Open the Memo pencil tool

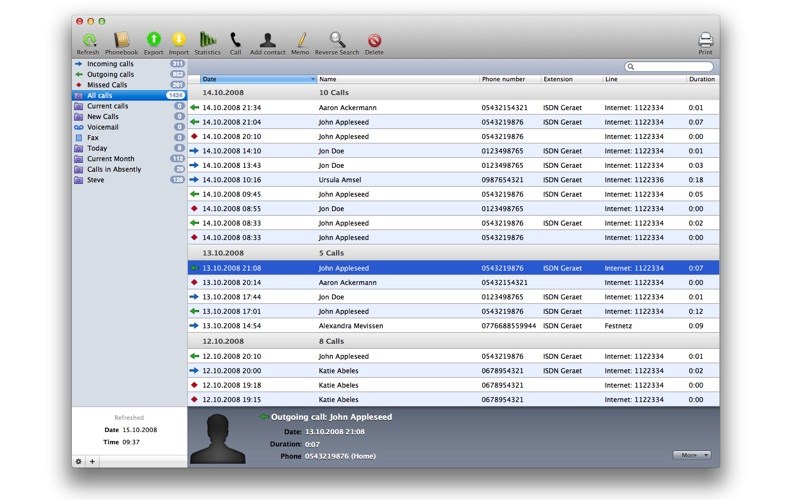300,40
